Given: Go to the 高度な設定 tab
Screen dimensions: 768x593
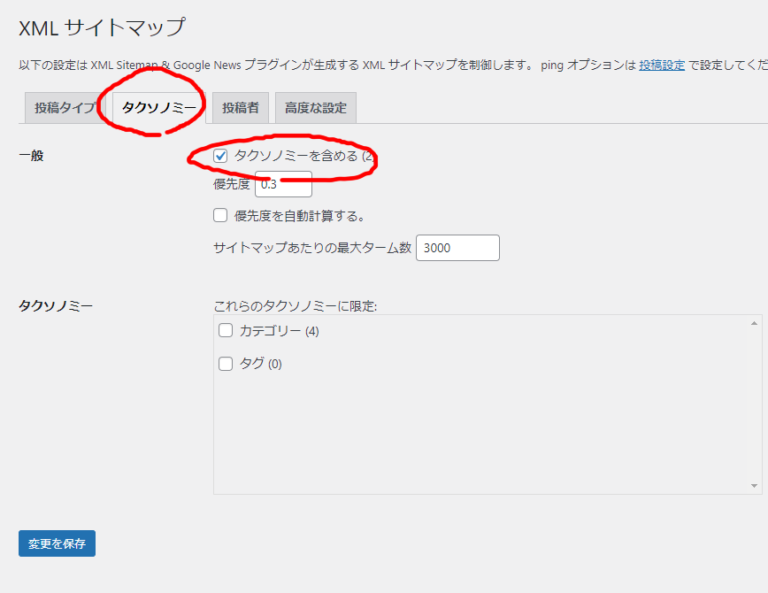Looking at the screenshot, I should tap(315, 108).
